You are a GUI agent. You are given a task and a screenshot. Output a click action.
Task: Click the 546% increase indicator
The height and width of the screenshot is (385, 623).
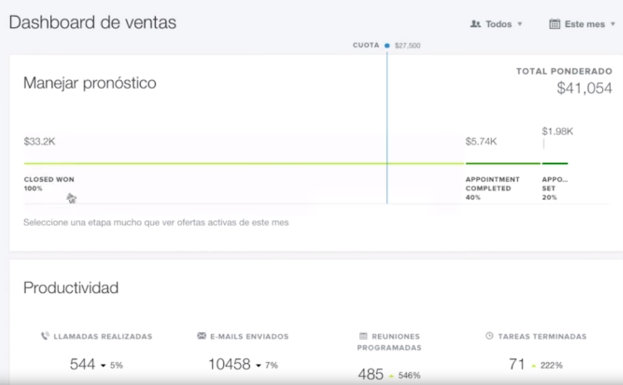click(x=404, y=375)
